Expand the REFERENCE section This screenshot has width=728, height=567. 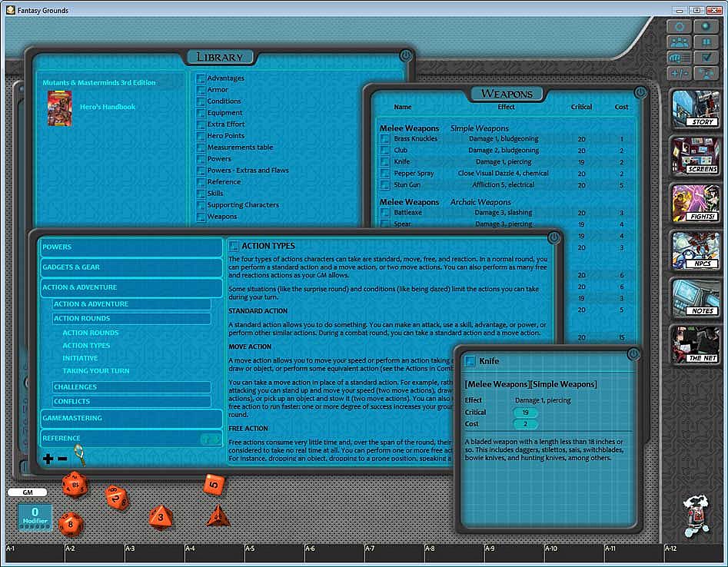click(x=131, y=439)
